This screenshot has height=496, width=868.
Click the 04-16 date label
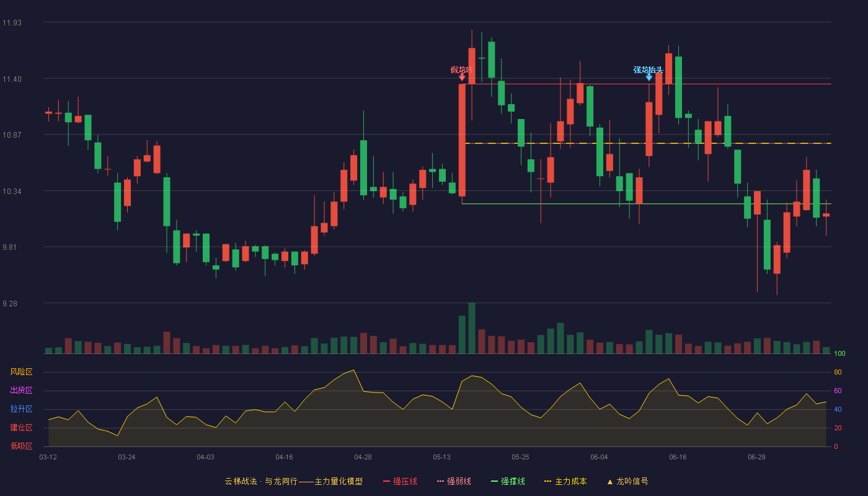(284, 457)
